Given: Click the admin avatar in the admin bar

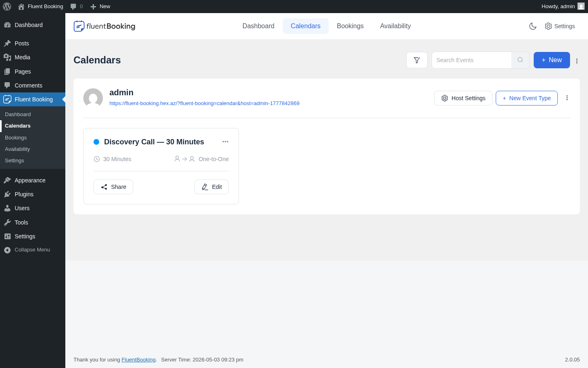Looking at the screenshot, I should (581, 7).
